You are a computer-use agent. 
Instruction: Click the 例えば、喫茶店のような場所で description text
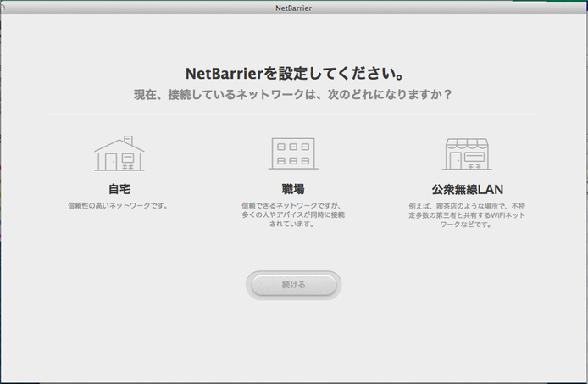pos(467,215)
